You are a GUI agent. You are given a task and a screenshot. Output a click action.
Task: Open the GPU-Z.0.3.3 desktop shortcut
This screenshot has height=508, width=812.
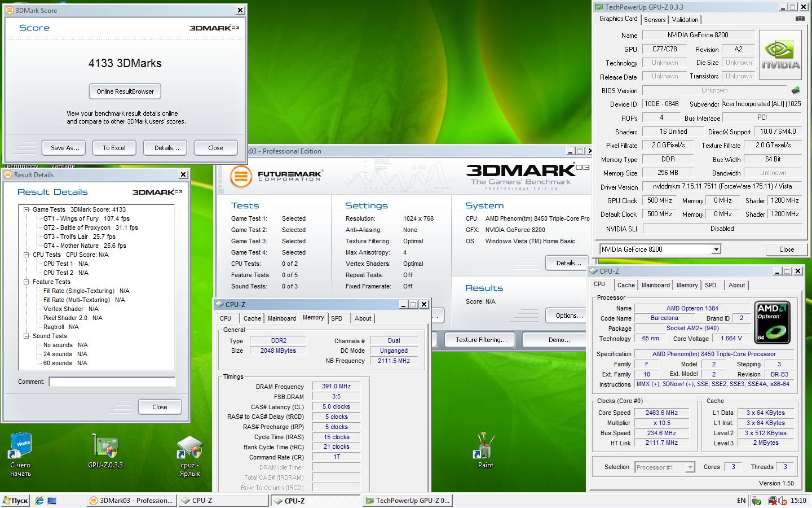[105, 451]
